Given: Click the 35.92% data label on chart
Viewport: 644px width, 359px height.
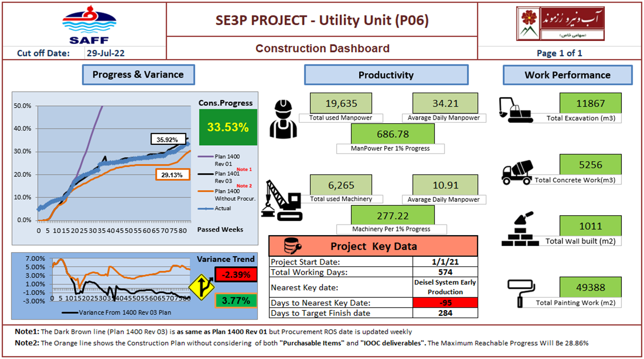Looking at the screenshot, I should (x=167, y=139).
